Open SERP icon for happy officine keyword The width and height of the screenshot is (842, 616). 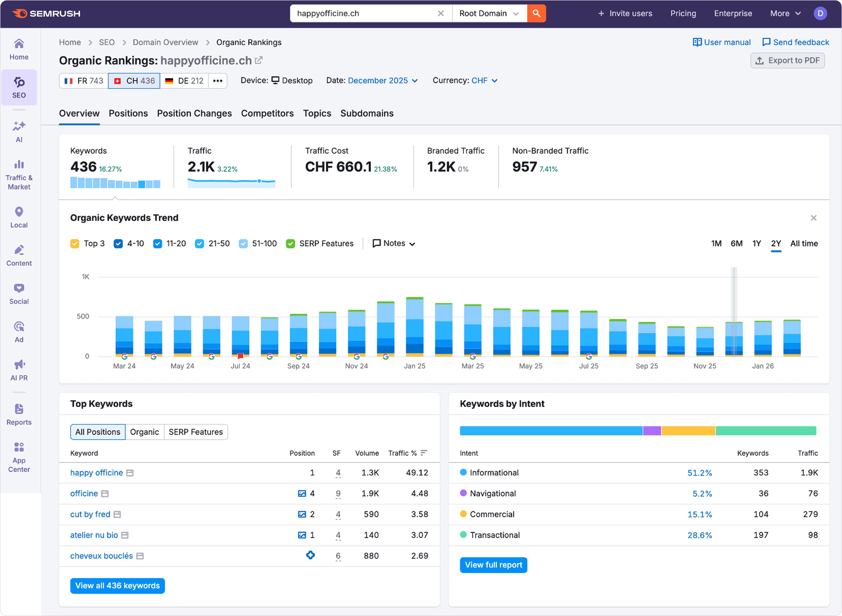(130, 473)
